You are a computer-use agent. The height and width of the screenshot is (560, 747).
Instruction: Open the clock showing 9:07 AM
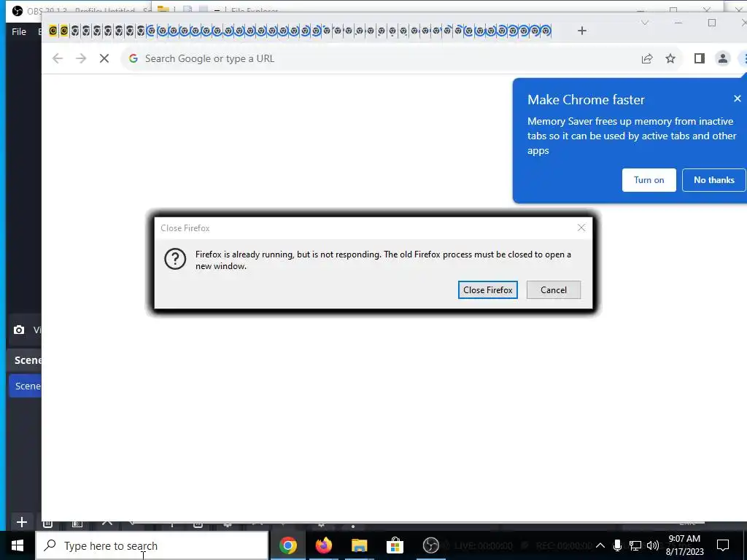(684, 545)
